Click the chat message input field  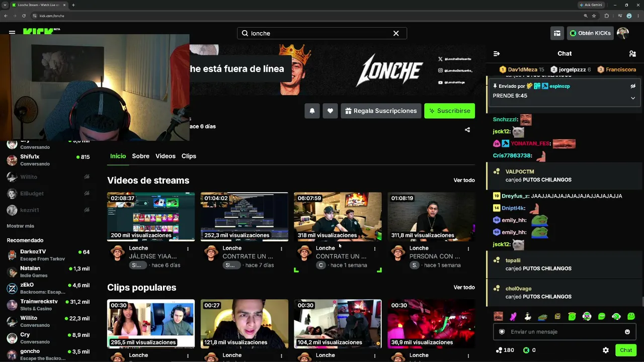(564, 332)
